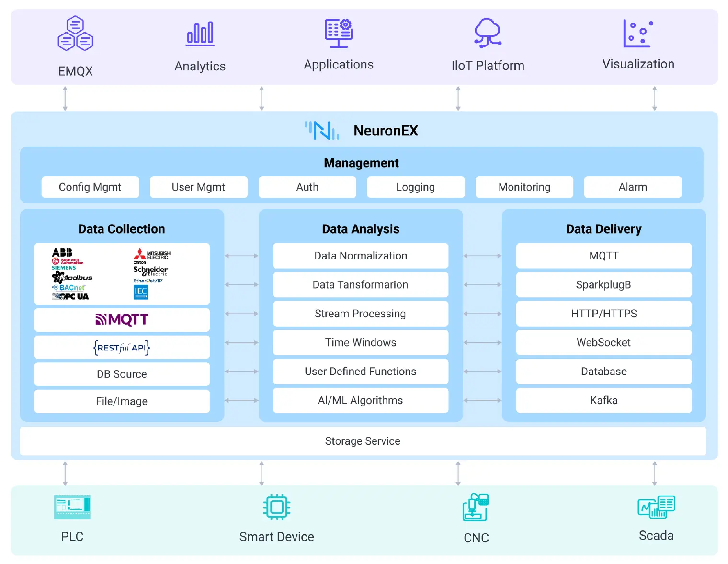This screenshot has width=728, height=564.
Task: Click the Data Analysis heading
Action: click(361, 229)
